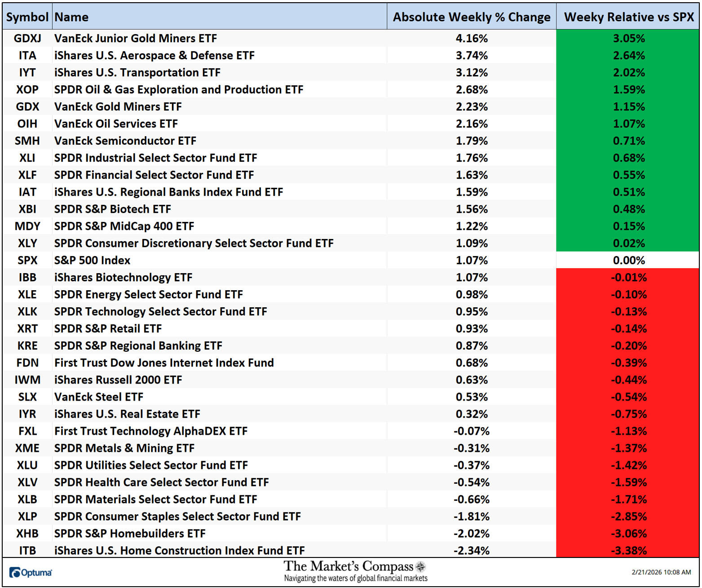Select the ITA symbol cell

pos(27,55)
